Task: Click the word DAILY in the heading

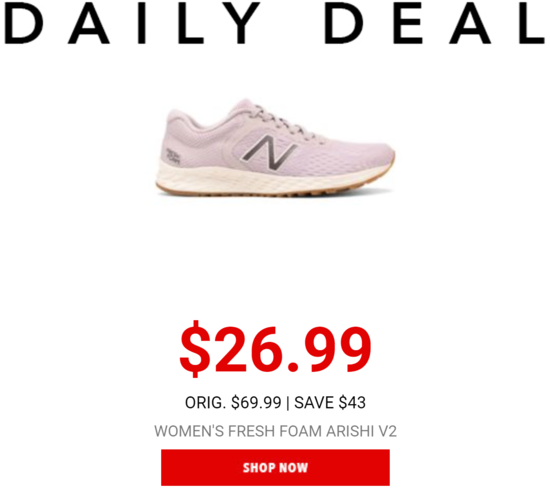Action: click(132, 24)
